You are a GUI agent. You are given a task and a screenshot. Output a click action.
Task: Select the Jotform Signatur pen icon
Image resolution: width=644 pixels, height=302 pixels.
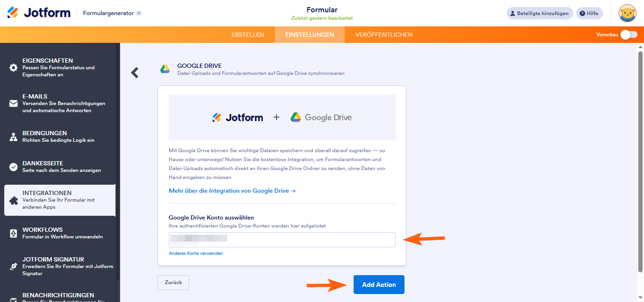pyautogui.click(x=14, y=266)
